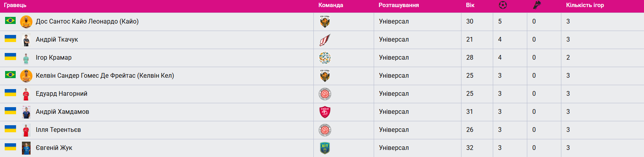Sort by the Вік column header
Image resolution: width=644 pixels, height=157 pixels.
(470, 5)
